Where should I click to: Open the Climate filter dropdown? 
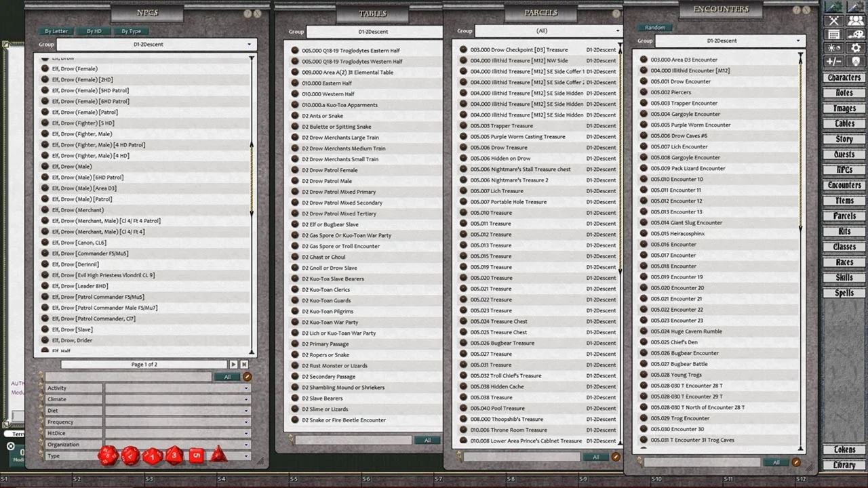click(177, 399)
